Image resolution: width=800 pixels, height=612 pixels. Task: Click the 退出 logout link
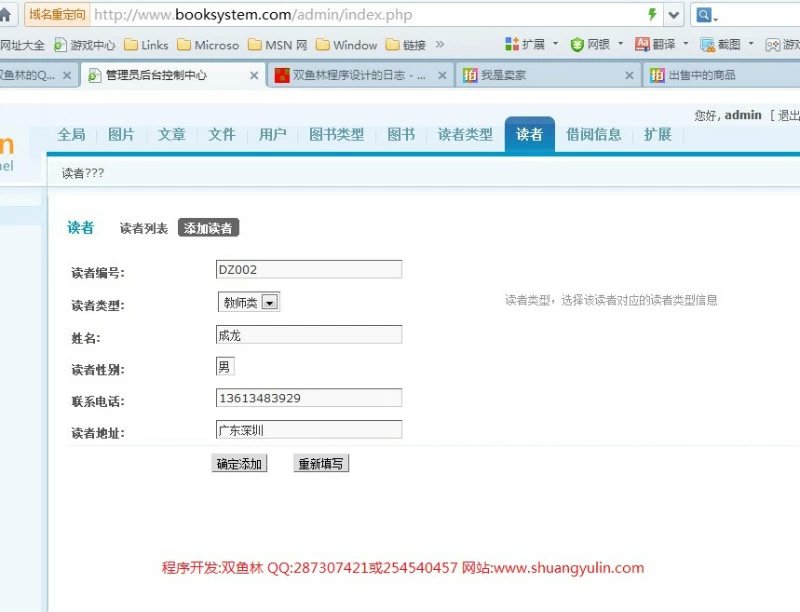coord(788,115)
